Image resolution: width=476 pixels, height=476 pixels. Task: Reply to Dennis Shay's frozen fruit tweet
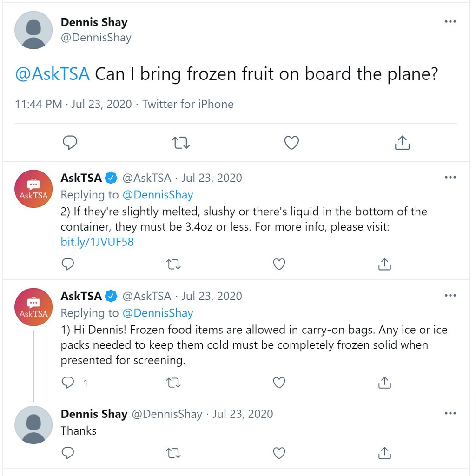70,143
